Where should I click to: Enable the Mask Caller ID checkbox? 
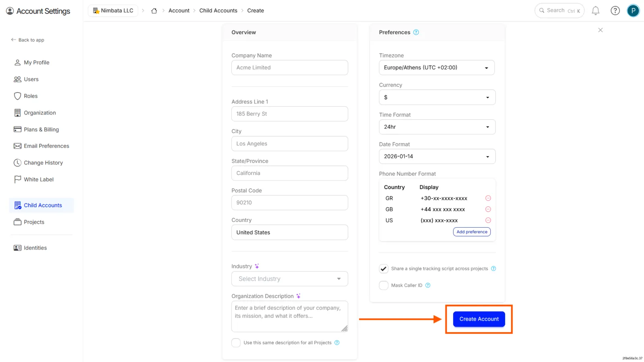click(384, 286)
